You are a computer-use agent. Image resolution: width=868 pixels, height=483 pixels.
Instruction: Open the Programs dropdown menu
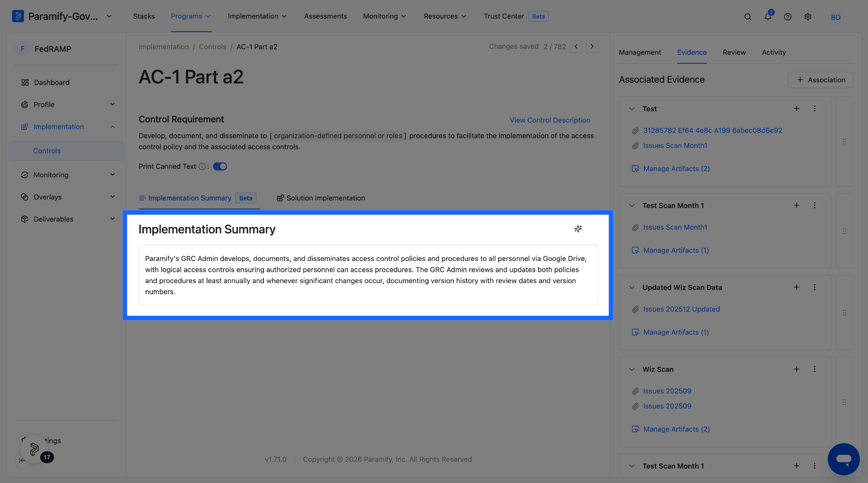tap(191, 16)
